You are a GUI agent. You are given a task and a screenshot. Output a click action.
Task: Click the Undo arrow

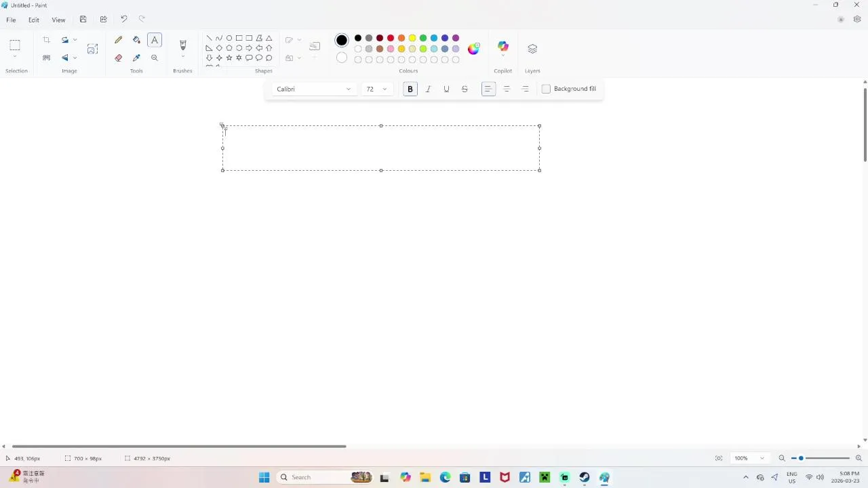[x=123, y=19]
